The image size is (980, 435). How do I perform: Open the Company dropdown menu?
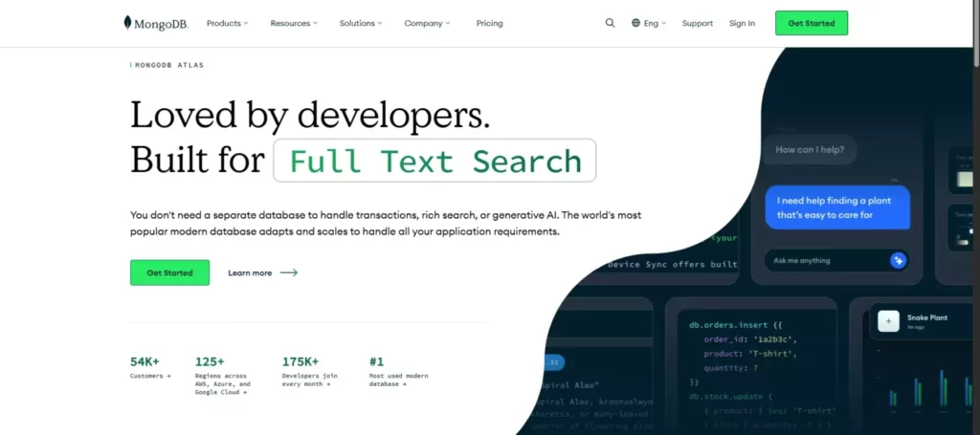tap(427, 23)
